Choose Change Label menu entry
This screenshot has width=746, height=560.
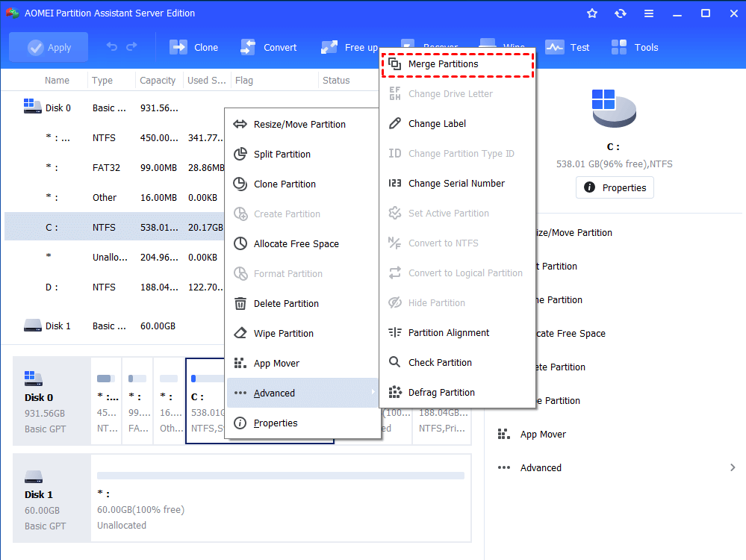tap(457, 124)
